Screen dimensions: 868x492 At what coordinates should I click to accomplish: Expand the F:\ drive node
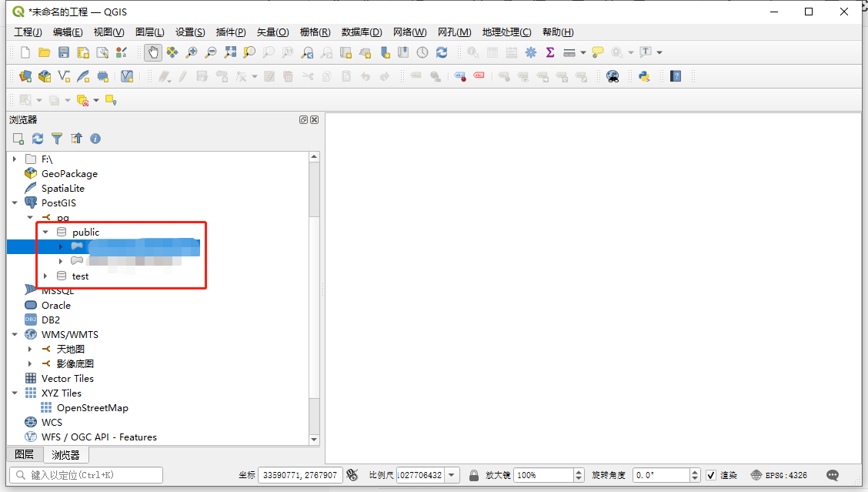point(15,159)
